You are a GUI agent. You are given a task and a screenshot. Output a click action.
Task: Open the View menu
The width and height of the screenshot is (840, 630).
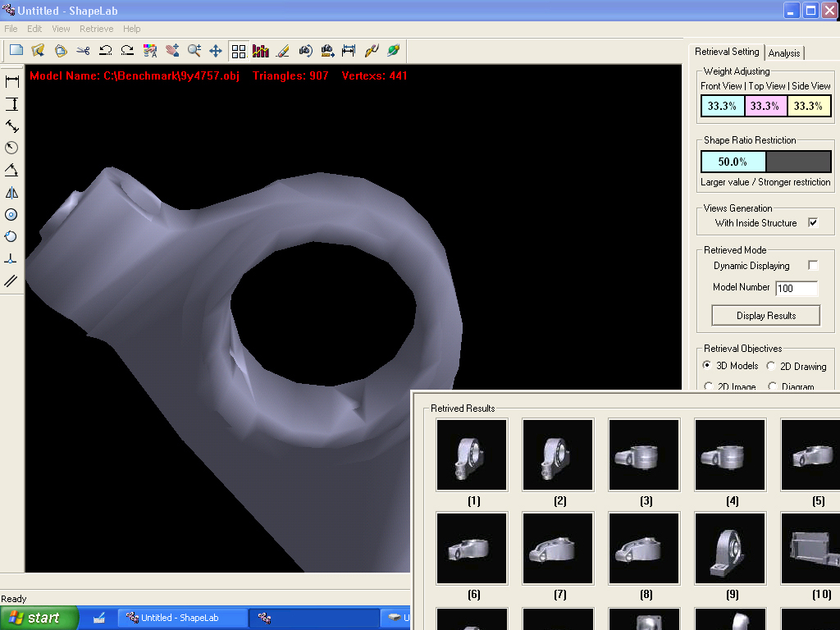(x=61, y=29)
